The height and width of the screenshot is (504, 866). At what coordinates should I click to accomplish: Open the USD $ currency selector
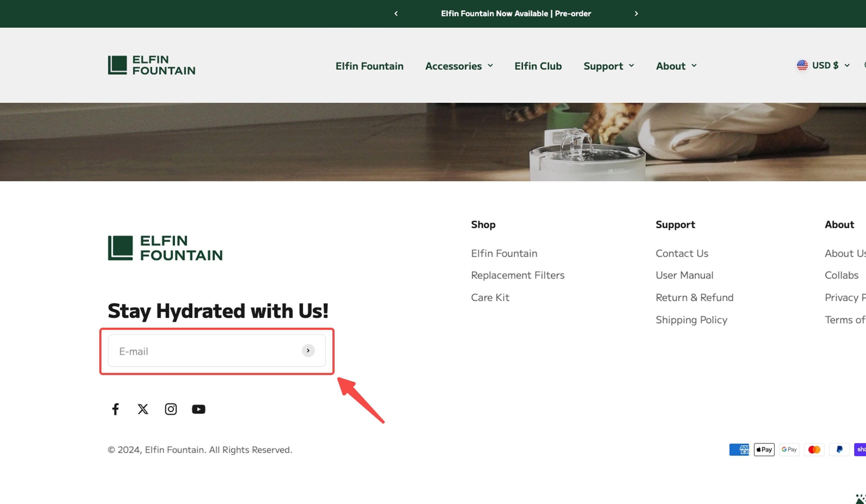click(823, 65)
